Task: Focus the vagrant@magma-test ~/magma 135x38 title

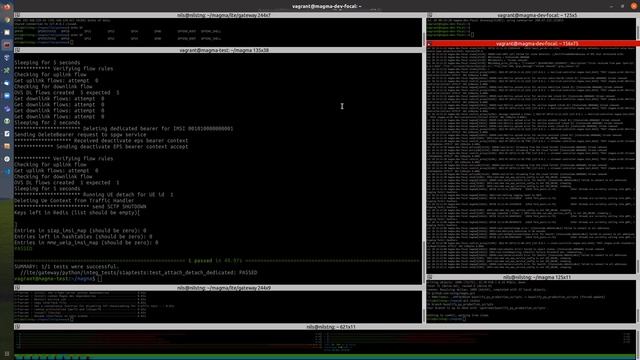Action: (224, 50)
